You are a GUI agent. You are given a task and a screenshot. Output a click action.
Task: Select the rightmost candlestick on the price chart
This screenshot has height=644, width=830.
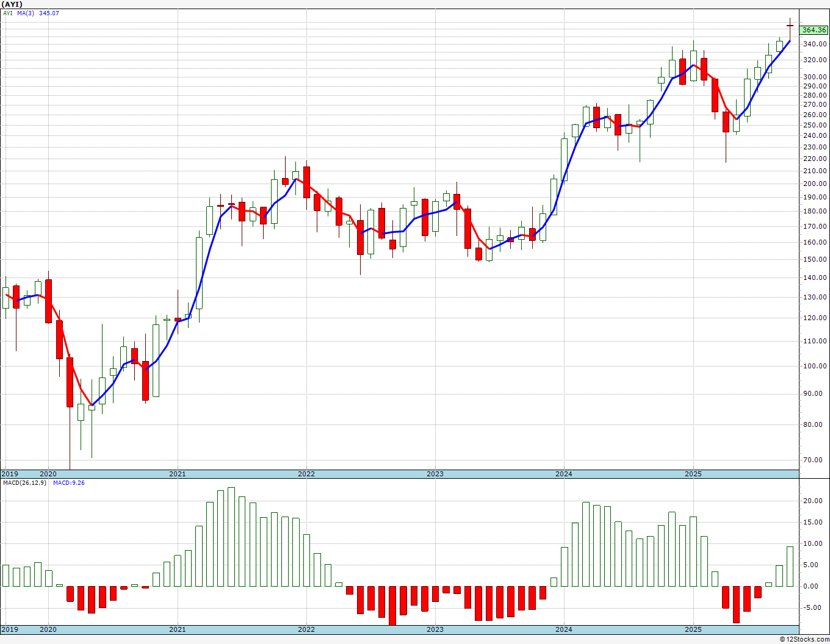[790, 25]
